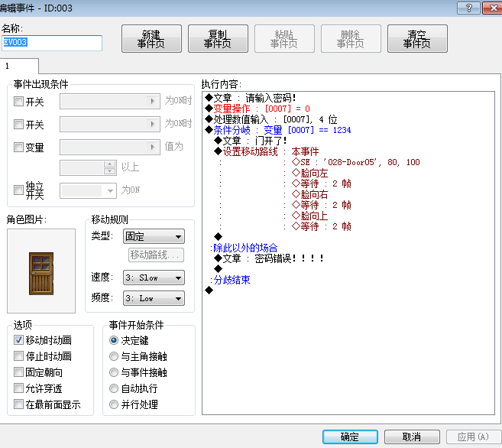Select the 变量操作 [0007] = 0 command
502x448 pixels.
coord(257,109)
